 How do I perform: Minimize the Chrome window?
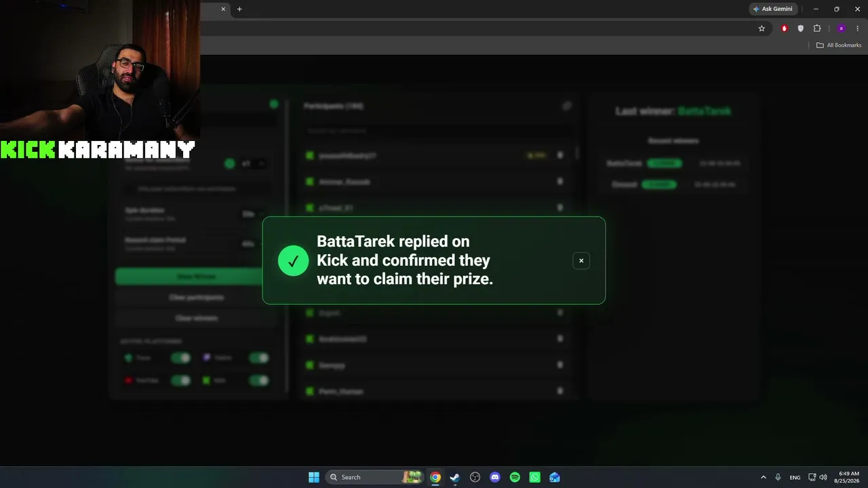[x=817, y=9]
